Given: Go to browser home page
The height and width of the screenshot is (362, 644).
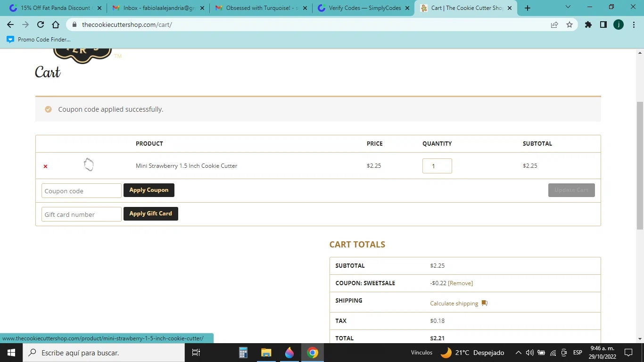Looking at the screenshot, I should (56, 25).
